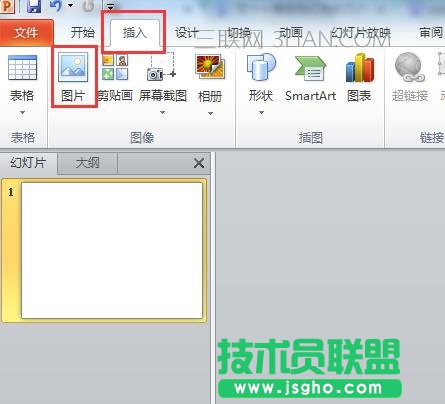The height and width of the screenshot is (404, 445).
Task: Expand the 表格 table dropdown arrow
Action: click(22, 113)
